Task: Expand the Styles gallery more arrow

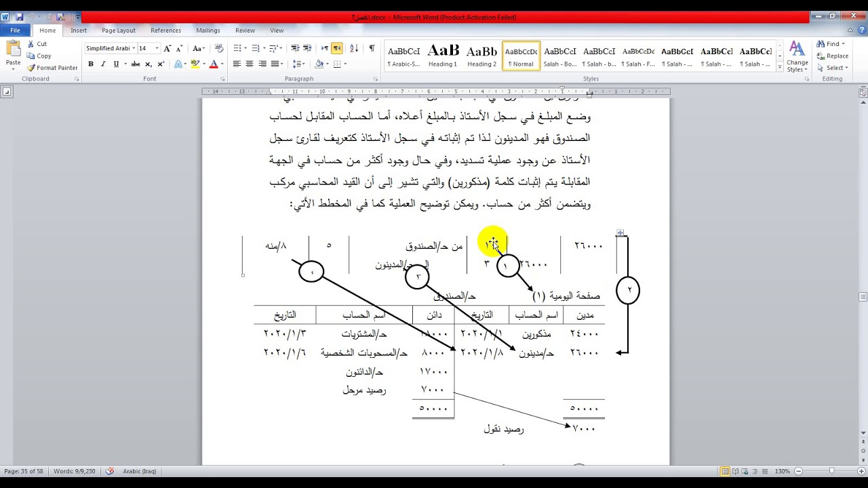Action: click(x=779, y=67)
